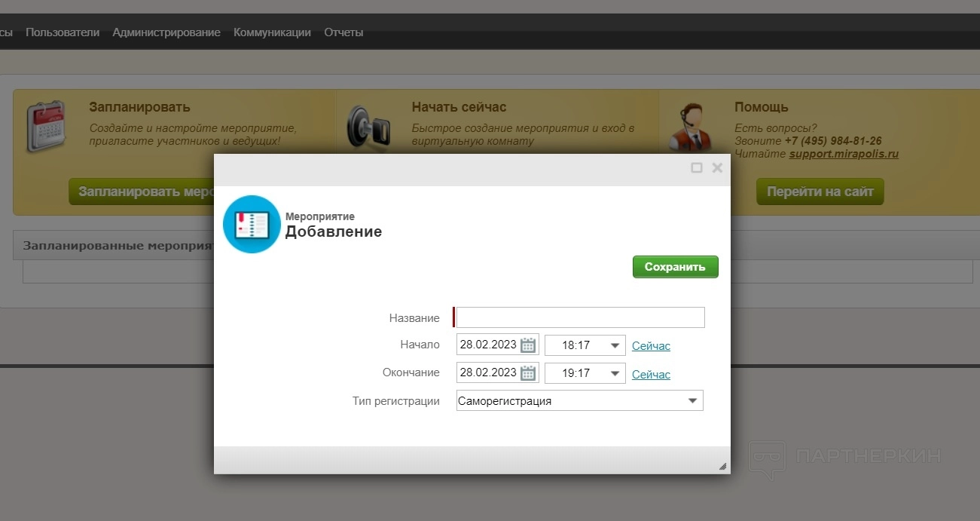Click Перейти на сайт button

pos(820,192)
